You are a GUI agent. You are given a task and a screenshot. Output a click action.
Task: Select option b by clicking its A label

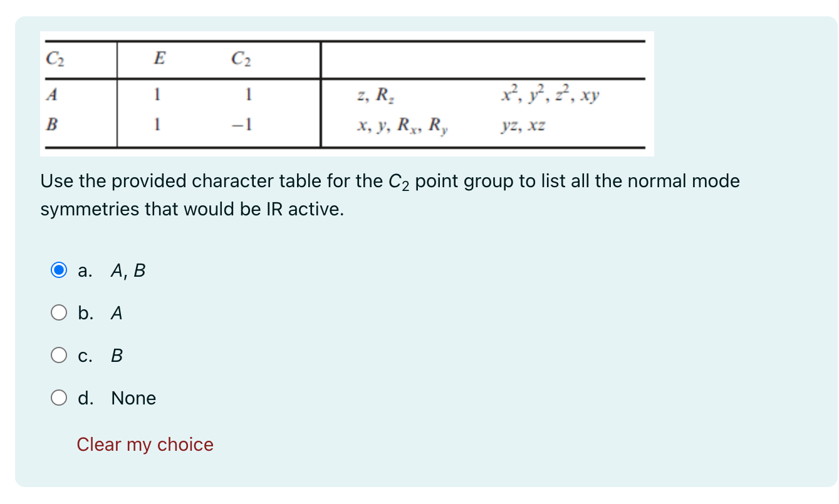116,313
